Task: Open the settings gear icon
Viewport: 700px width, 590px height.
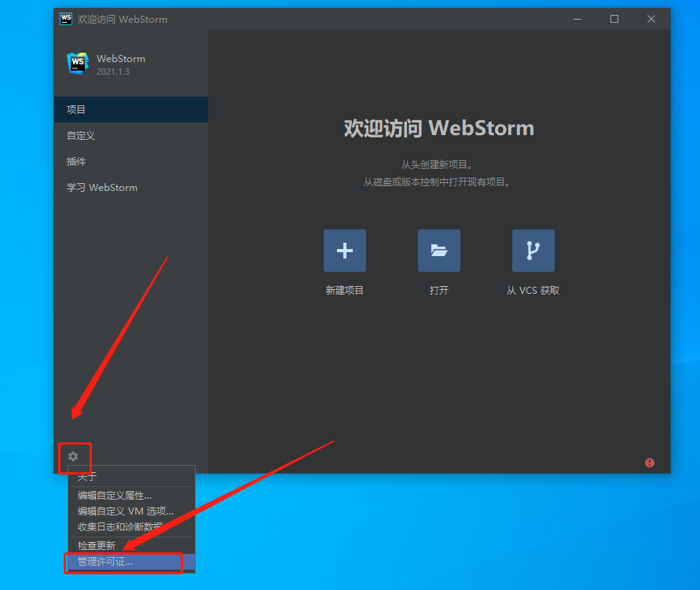Action: [73, 456]
